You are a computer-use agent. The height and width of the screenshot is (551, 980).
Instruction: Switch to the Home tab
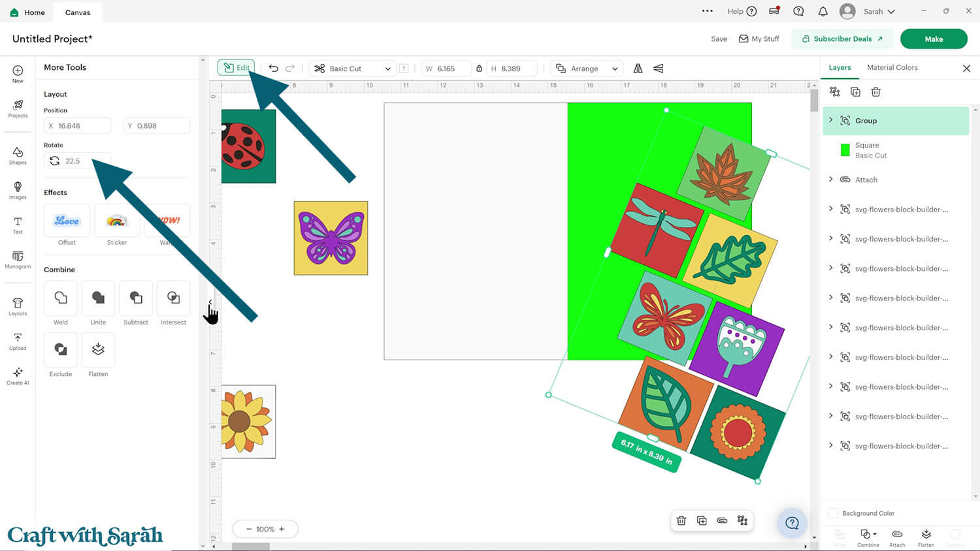point(27,12)
